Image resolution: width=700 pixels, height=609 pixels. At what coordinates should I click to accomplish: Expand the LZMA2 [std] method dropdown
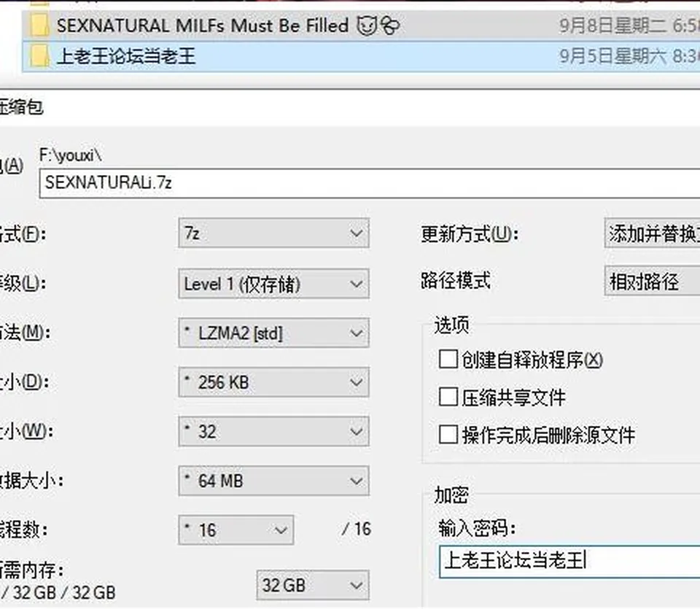pos(273,333)
